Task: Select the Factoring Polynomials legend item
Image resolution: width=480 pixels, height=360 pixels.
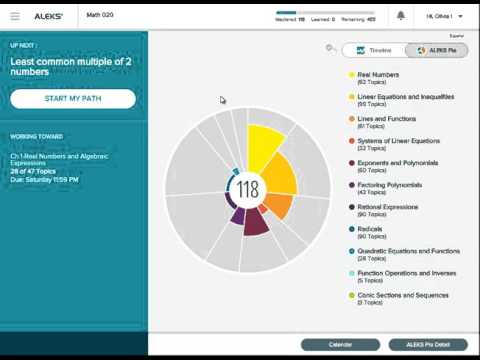Action: (385, 188)
